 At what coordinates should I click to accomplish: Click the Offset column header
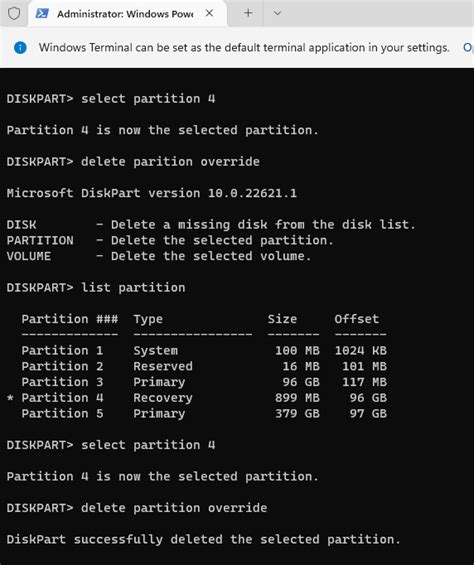pos(356,319)
